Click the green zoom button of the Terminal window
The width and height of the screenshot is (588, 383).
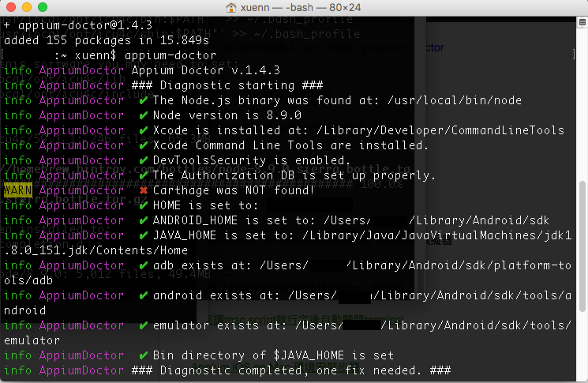click(x=43, y=7)
